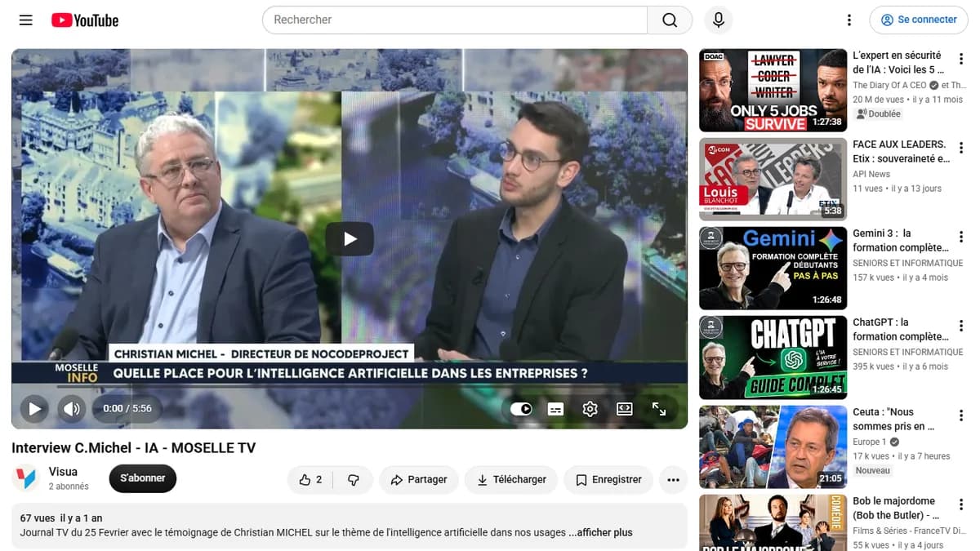Enter full screen mode

[x=659, y=409]
